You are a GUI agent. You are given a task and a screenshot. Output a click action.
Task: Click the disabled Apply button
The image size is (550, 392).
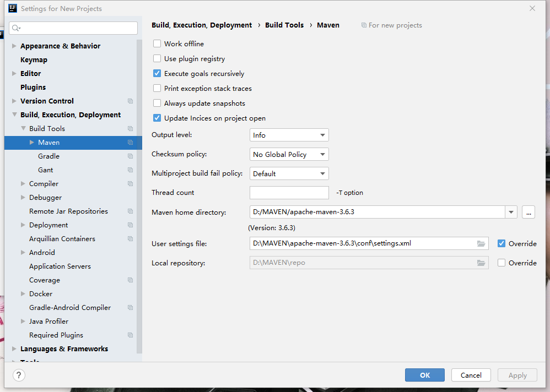tap(517, 375)
